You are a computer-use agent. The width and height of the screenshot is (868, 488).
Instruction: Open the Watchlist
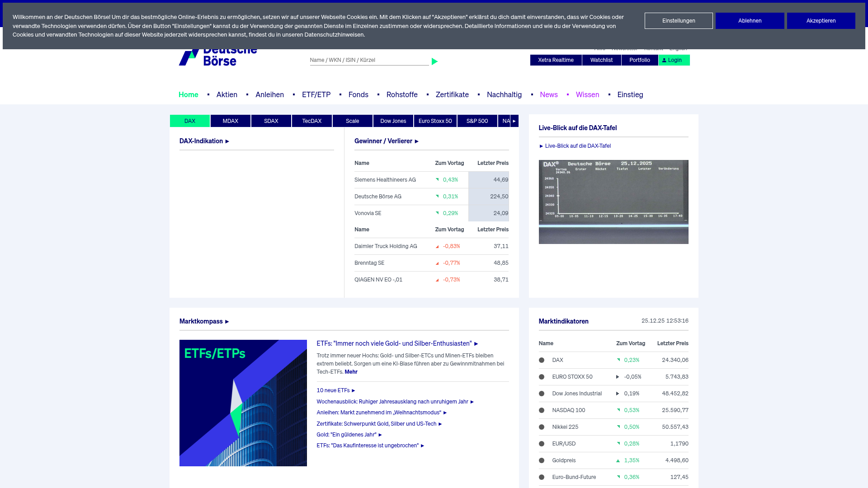click(602, 60)
